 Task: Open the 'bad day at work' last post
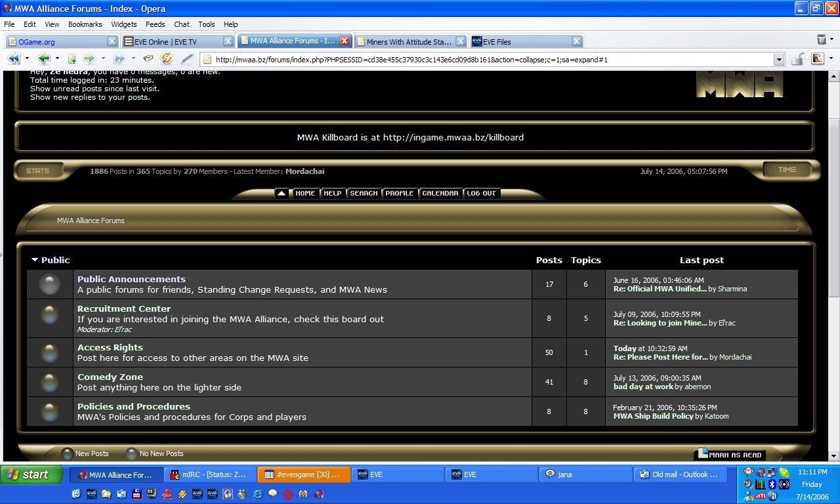pyautogui.click(x=643, y=387)
